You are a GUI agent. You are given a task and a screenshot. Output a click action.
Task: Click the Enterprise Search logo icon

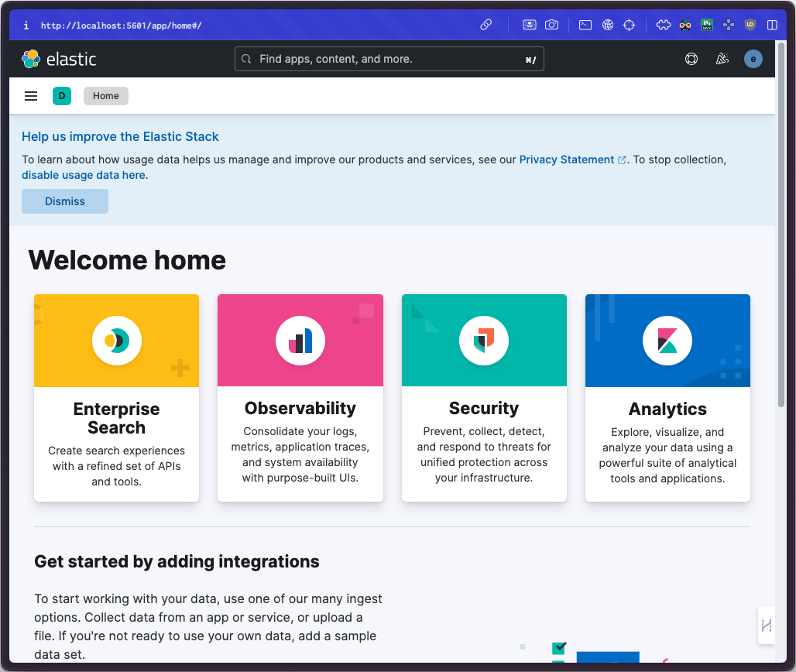tap(117, 341)
